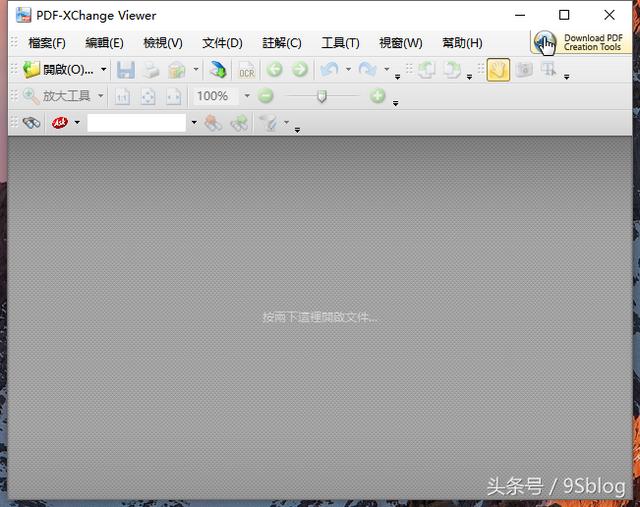640x507 pixels.
Task: Click the Fit Page icon
Action: click(x=148, y=97)
